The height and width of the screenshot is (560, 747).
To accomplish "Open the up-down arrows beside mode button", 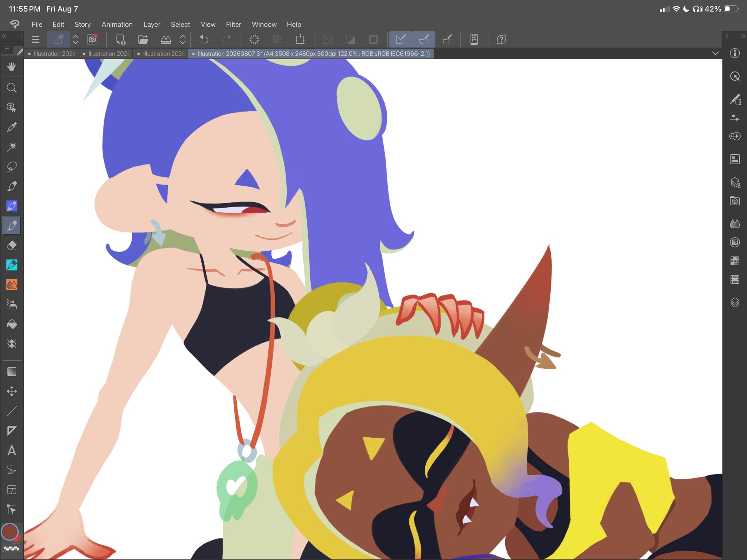I will (x=76, y=39).
